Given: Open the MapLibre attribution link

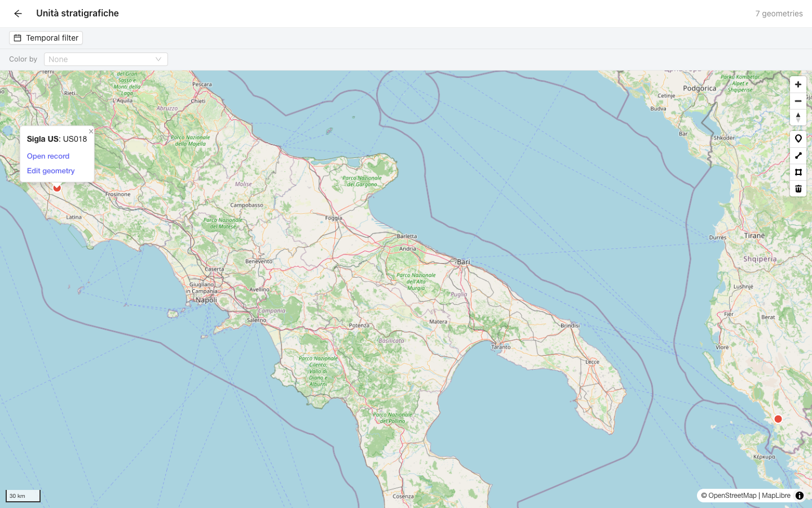Looking at the screenshot, I should pos(776,496).
